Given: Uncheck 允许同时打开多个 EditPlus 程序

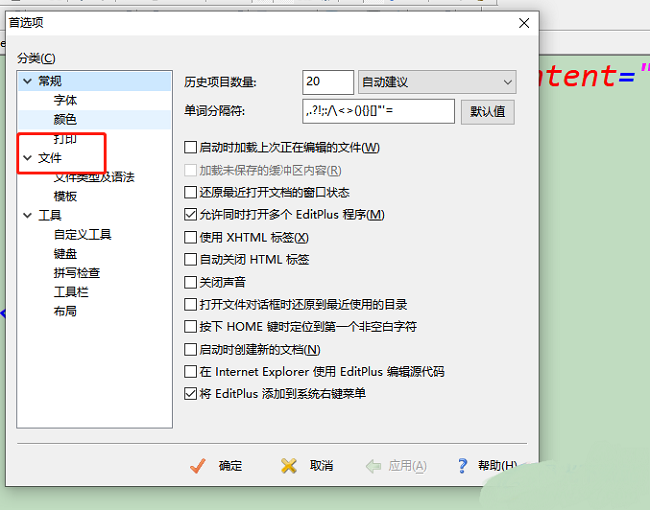Looking at the screenshot, I should (x=190, y=214).
